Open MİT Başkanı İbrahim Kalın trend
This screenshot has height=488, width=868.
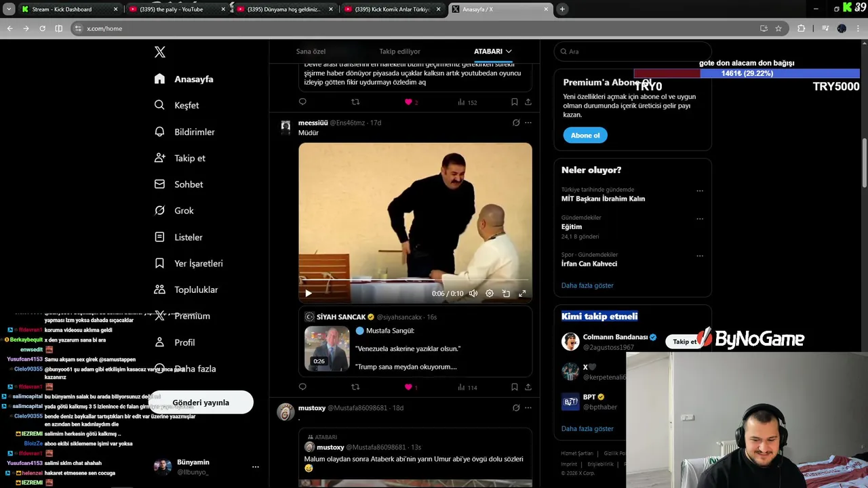point(603,199)
